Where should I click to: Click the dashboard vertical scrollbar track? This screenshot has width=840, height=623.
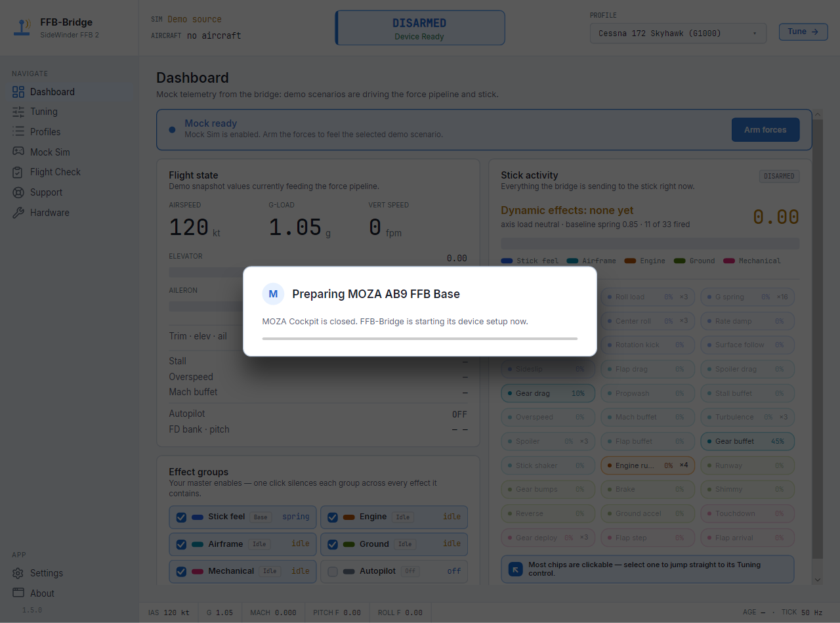[x=818, y=347]
